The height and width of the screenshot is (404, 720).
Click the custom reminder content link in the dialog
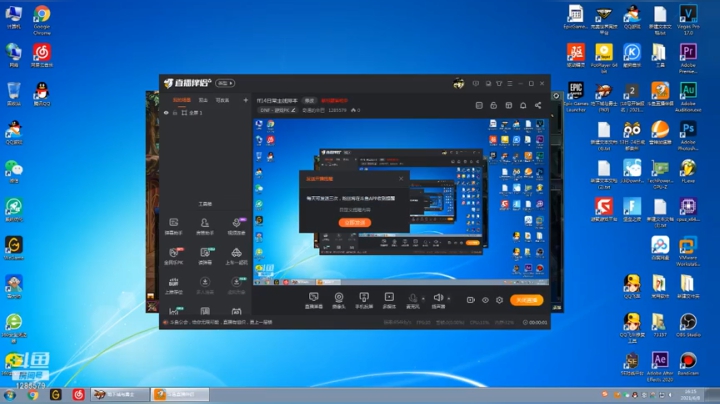354,210
